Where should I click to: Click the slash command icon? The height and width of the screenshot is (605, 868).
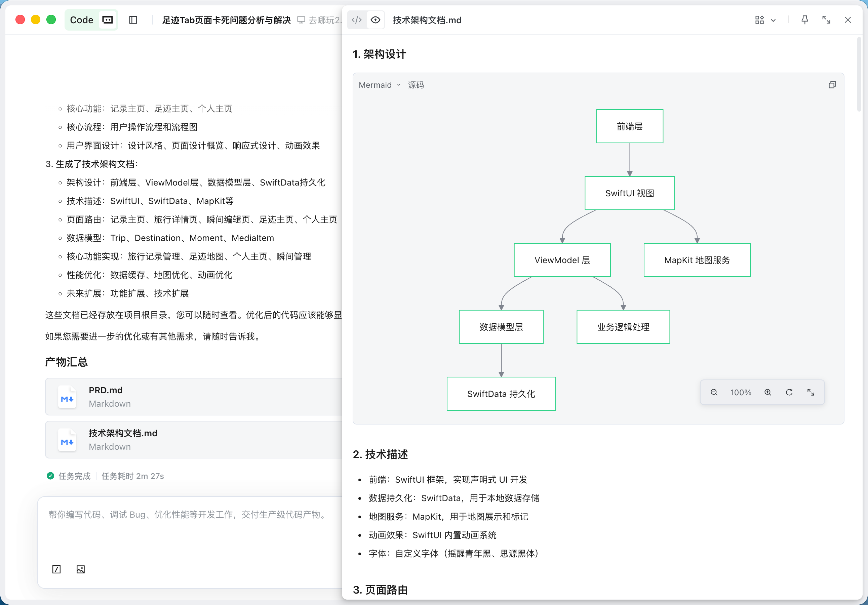pyautogui.click(x=56, y=569)
